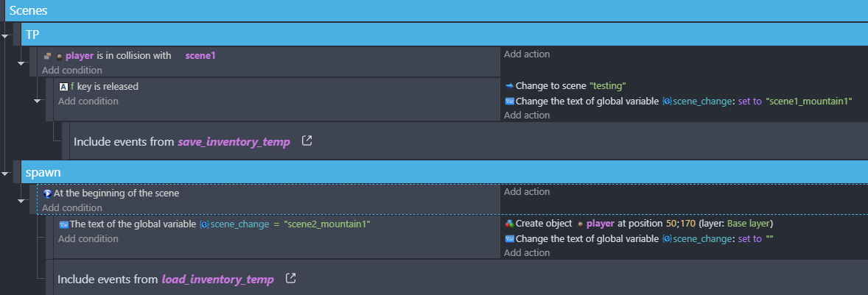Image resolution: width=868 pixels, height=295 pixels.
Task: Edit the "testing" scene name parameter
Action: click(607, 86)
